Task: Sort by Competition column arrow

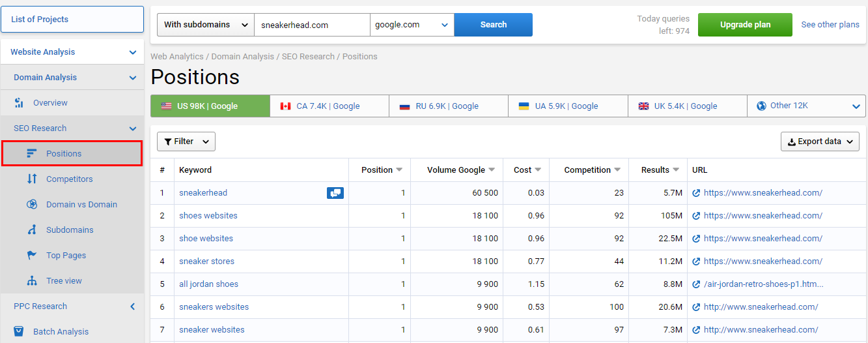Action: [617, 170]
